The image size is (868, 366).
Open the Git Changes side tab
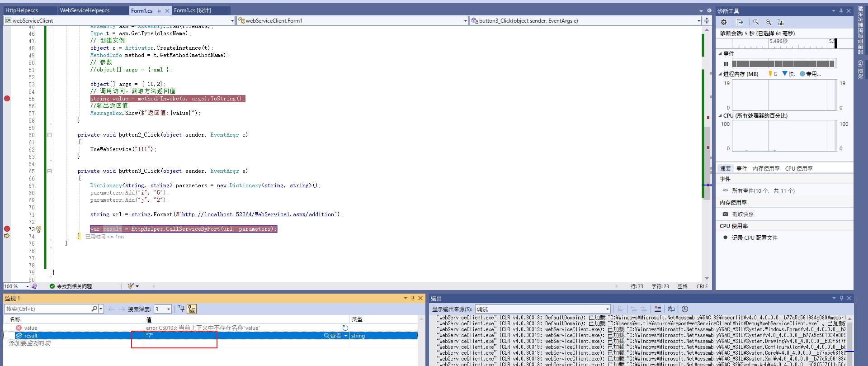pyautogui.click(x=860, y=69)
